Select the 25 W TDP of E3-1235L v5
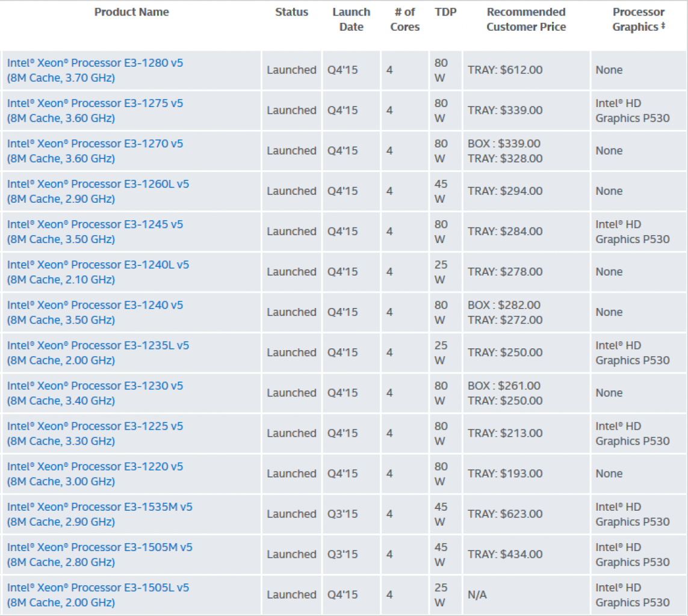This screenshot has height=616, width=688. click(x=441, y=353)
